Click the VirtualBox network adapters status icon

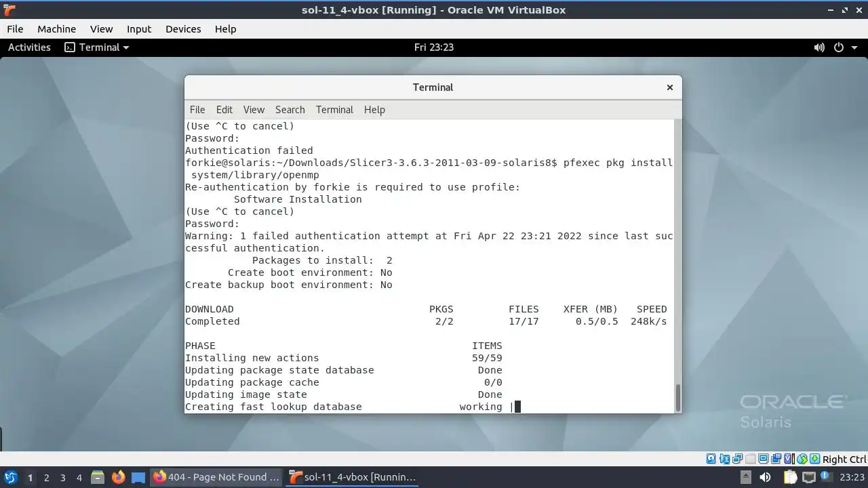pyautogui.click(x=738, y=459)
